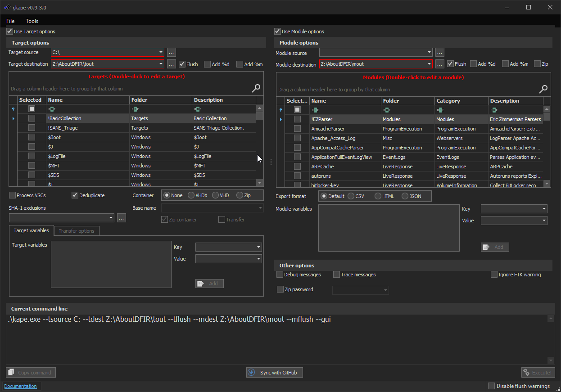Uncheck the Deduplicate option

coord(75,195)
